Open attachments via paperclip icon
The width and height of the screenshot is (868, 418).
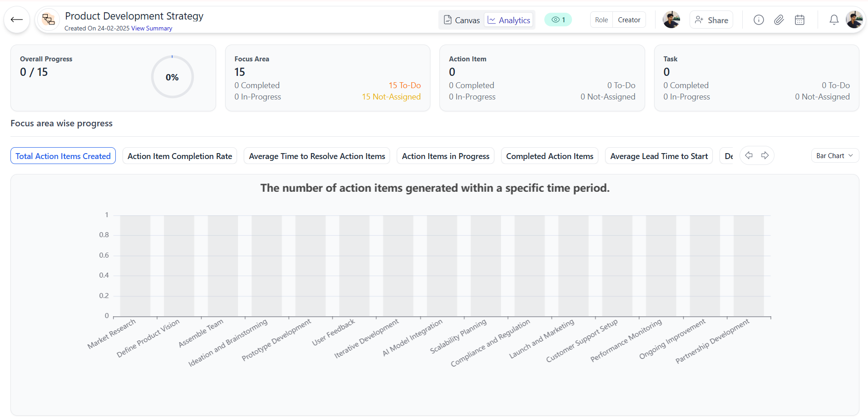click(779, 20)
